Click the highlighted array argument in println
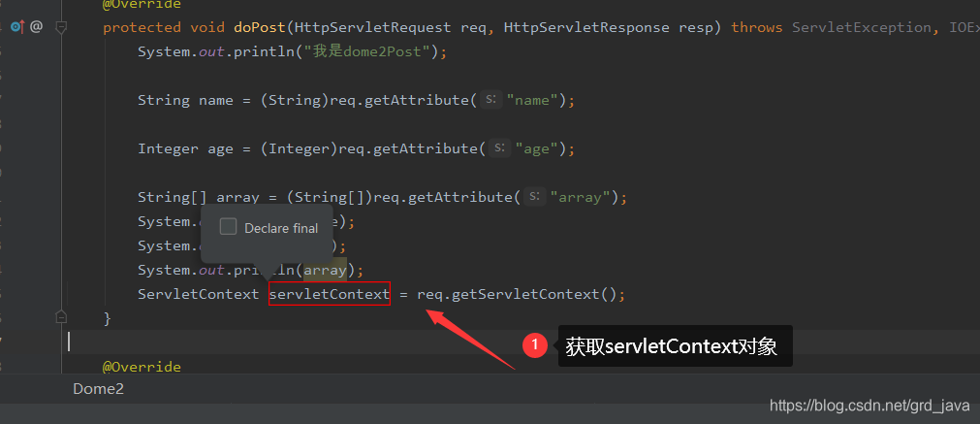Screen dimensions: 980x424 325,270
